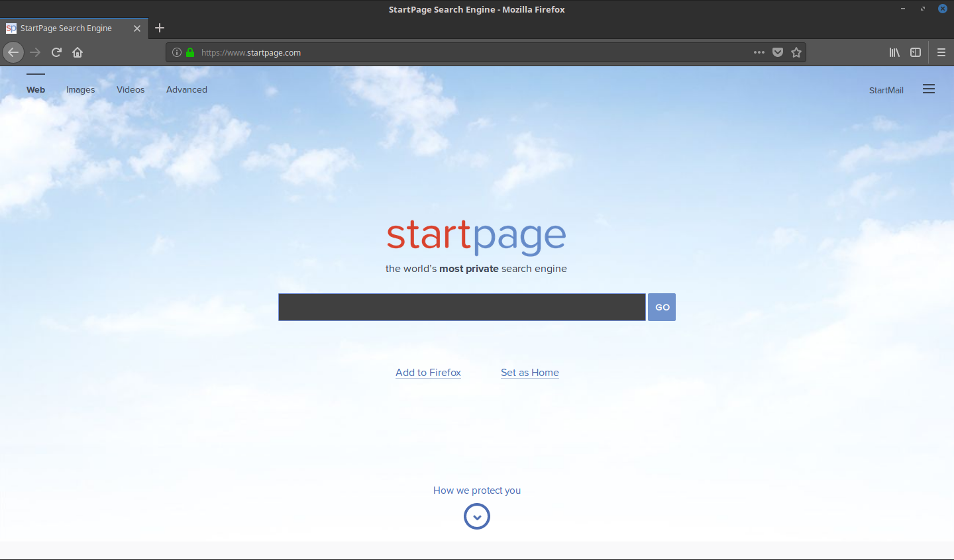The width and height of the screenshot is (954, 560).
Task: Switch to Web search category
Action: point(36,89)
